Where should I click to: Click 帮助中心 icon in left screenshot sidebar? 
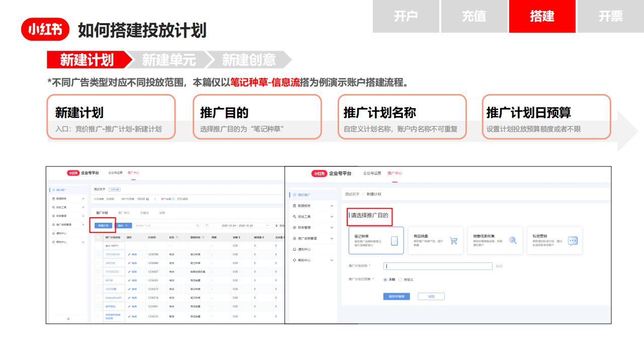(53, 242)
